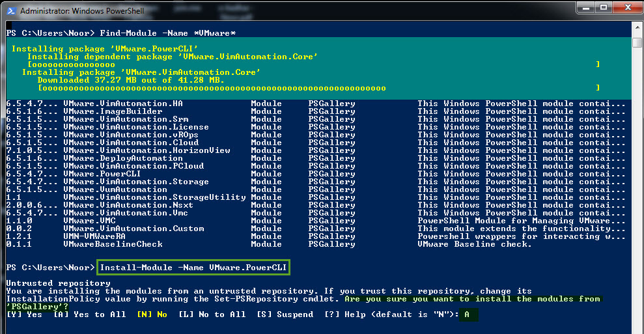This screenshot has height=334, width=644.
Task: Click the VMware.VimAutomation.Core download progress bar
Action: 319,88
